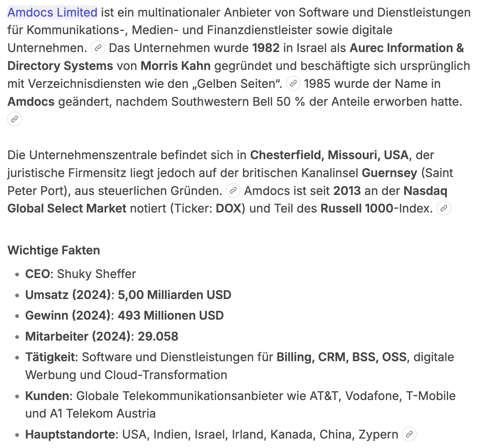Open source icon after "Zypern"
486x448 pixels.
tap(409, 434)
